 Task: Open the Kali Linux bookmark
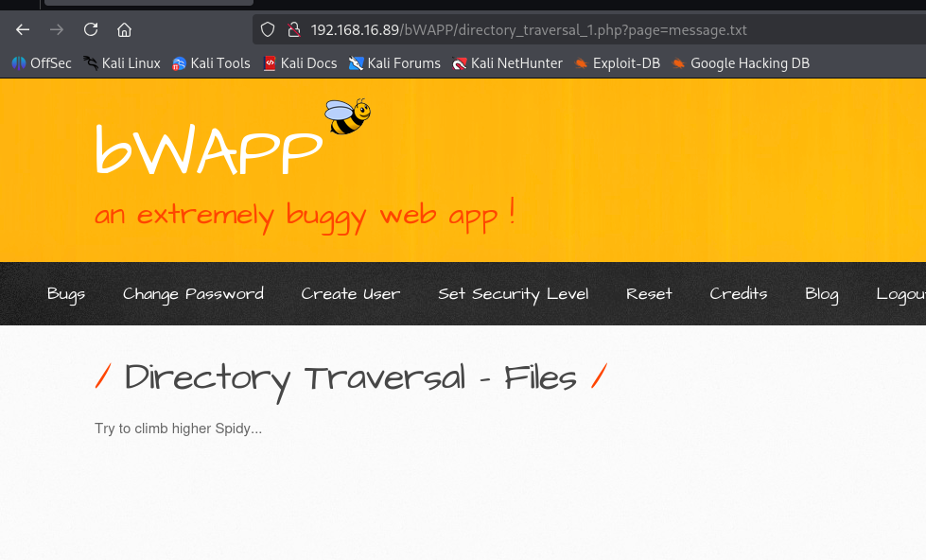122,63
